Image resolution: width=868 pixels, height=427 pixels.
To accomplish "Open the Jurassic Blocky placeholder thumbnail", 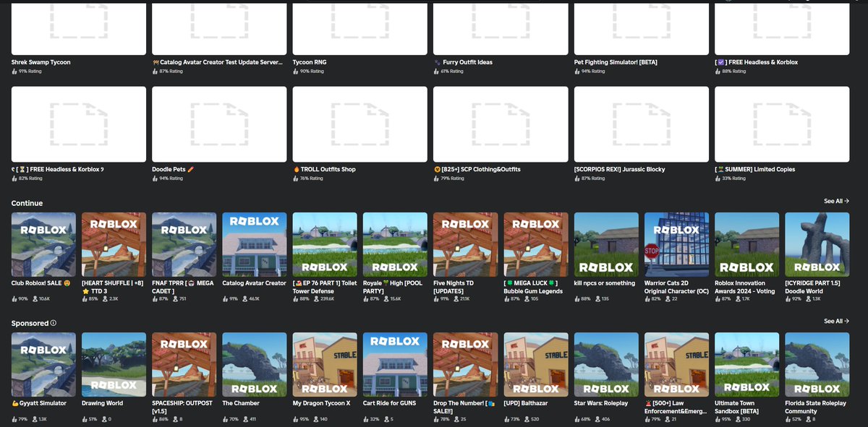I will [641, 124].
